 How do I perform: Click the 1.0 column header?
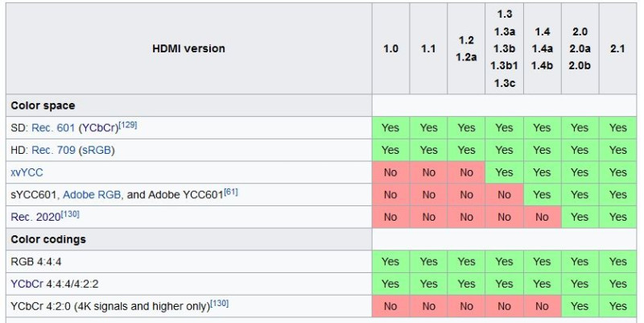click(x=390, y=48)
